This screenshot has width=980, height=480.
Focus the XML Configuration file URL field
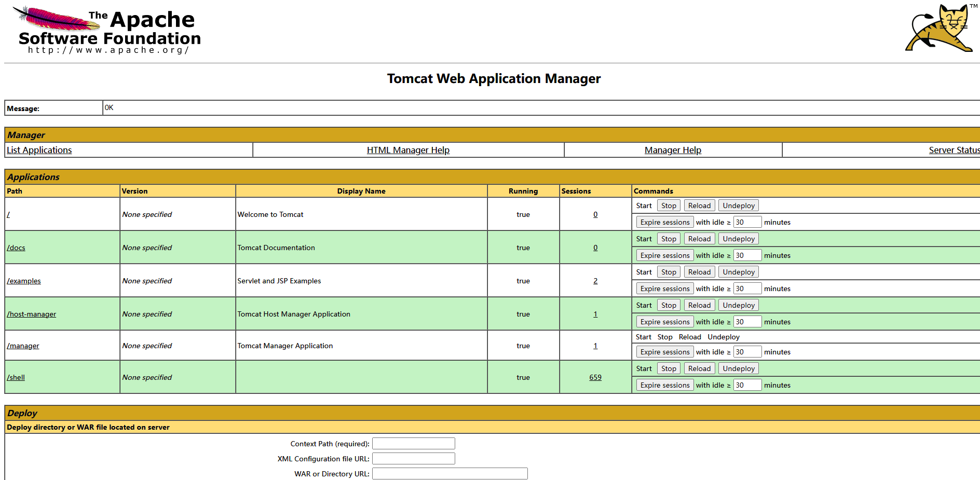tap(414, 459)
